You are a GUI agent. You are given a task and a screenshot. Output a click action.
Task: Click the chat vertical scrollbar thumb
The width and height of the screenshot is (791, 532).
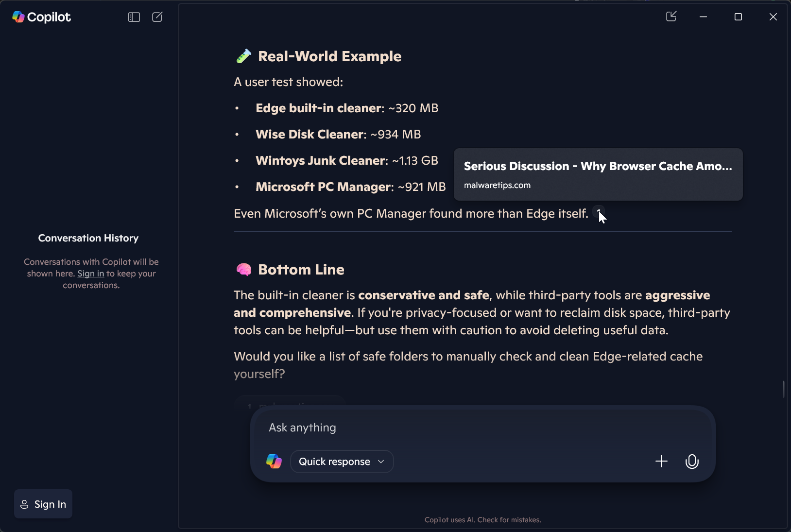(x=783, y=389)
